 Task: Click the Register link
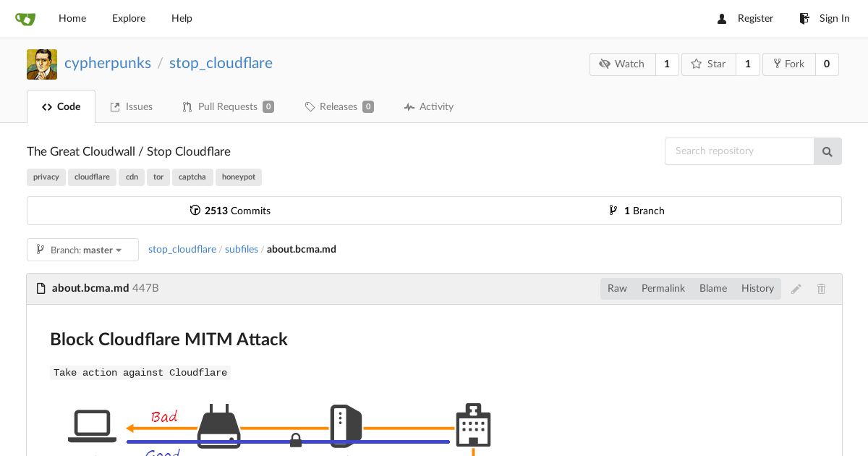(x=745, y=19)
